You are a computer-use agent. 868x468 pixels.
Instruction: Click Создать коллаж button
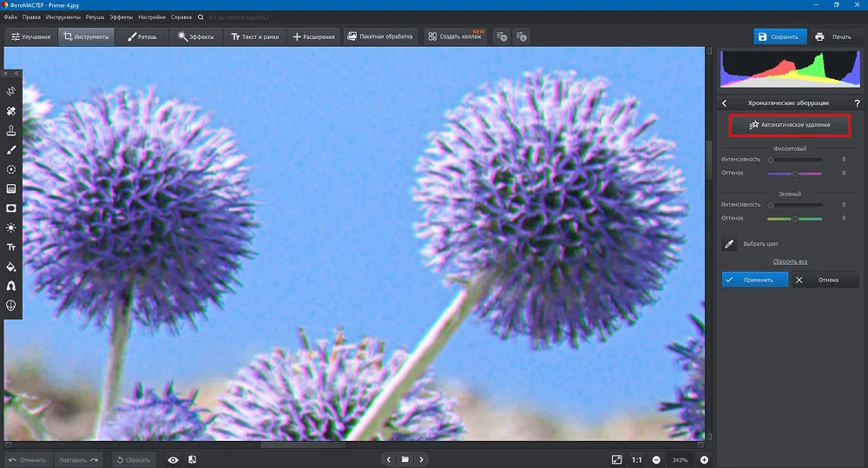[x=456, y=36]
